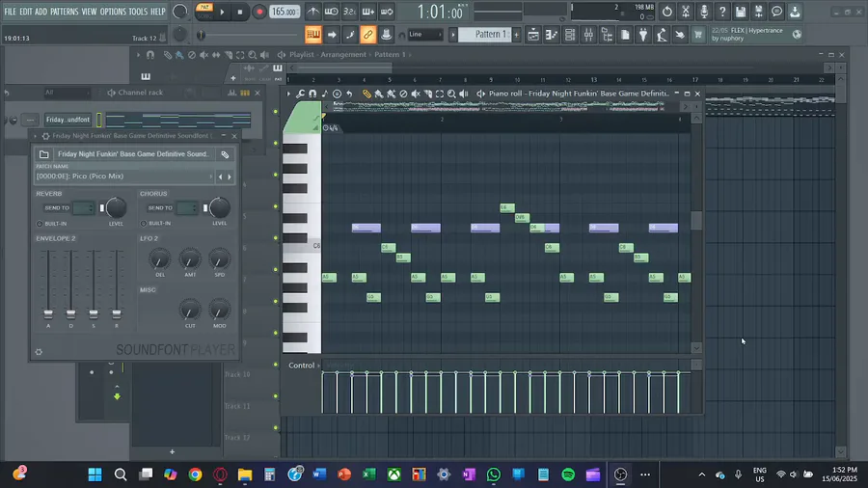This screenshot has height=488, width=868.
Task: Open the one-click audio recording microphone icon
Action: click(x=704, y=12)
